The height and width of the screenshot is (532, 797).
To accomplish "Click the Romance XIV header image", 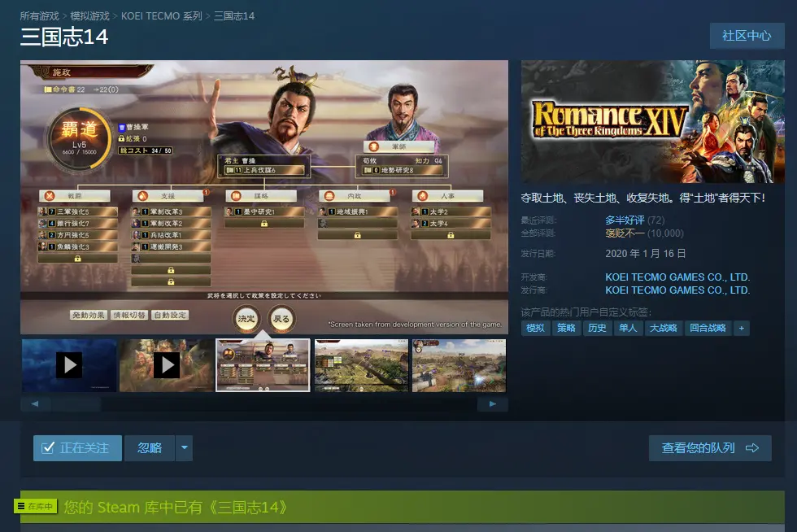I will point(652,121).
